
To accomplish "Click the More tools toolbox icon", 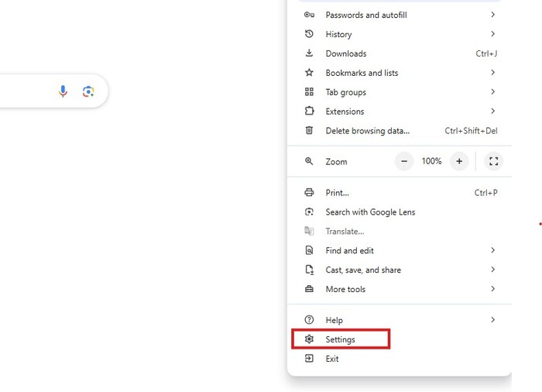I will click(309, 289).
